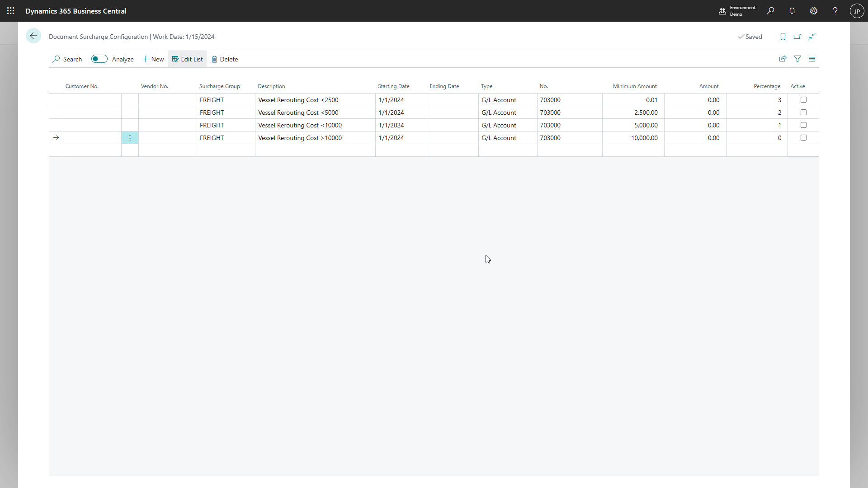The width and height of the screenshot is (868, 488).
Task: Exit focus mode with collapse arrows
Action: pyautogui.click(x=812, y=37)
